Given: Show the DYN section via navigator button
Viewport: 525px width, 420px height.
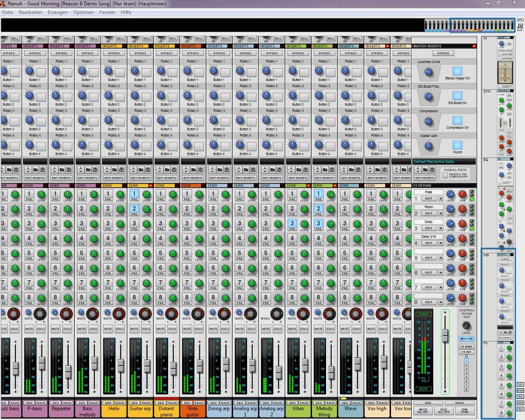Looking at the screenshot, I should [520, 390].
